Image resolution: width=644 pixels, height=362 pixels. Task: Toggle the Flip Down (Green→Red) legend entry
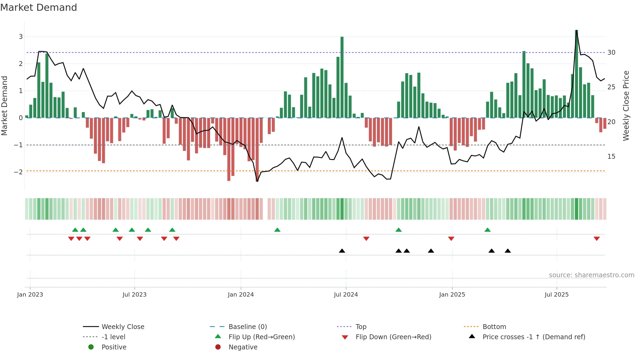(386, 337)
